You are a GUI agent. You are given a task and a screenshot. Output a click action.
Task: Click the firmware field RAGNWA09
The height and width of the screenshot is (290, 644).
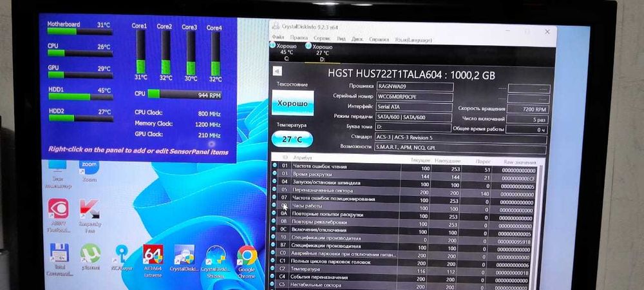415,86
